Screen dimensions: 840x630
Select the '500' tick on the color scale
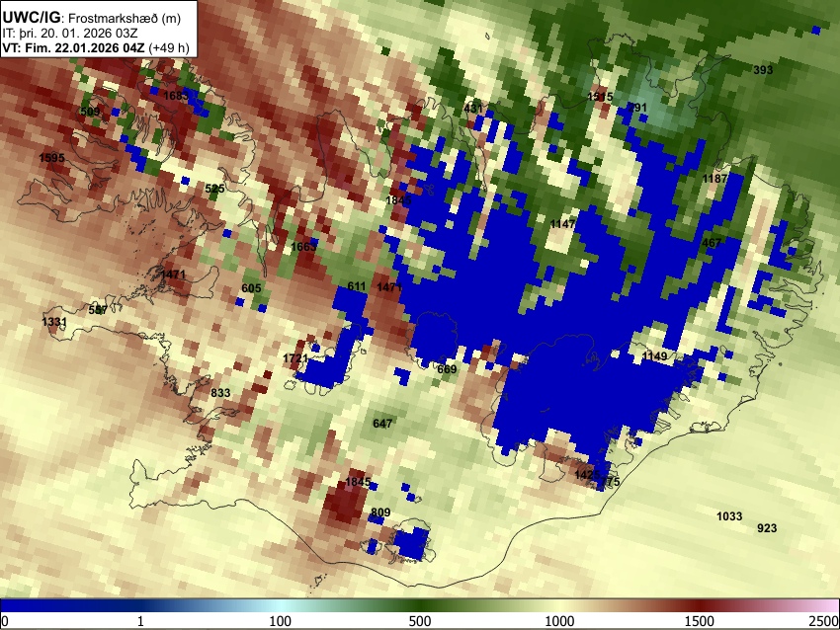point(420,621)
